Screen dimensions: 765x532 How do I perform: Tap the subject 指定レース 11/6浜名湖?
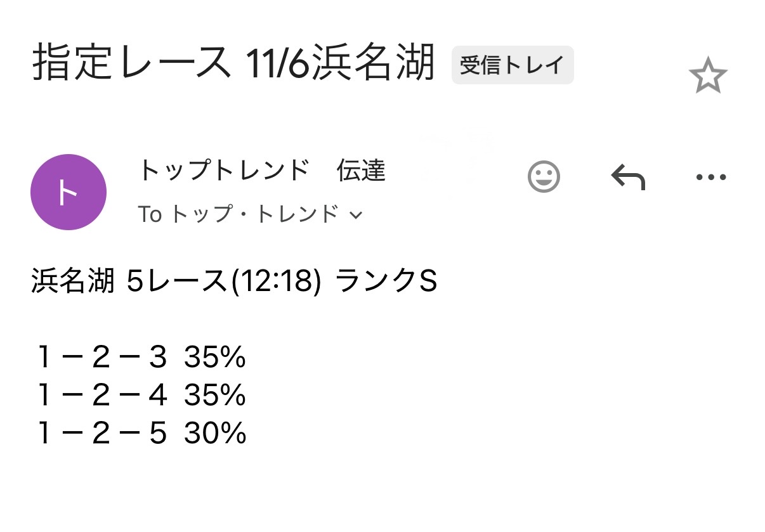(x=233, y=63)
